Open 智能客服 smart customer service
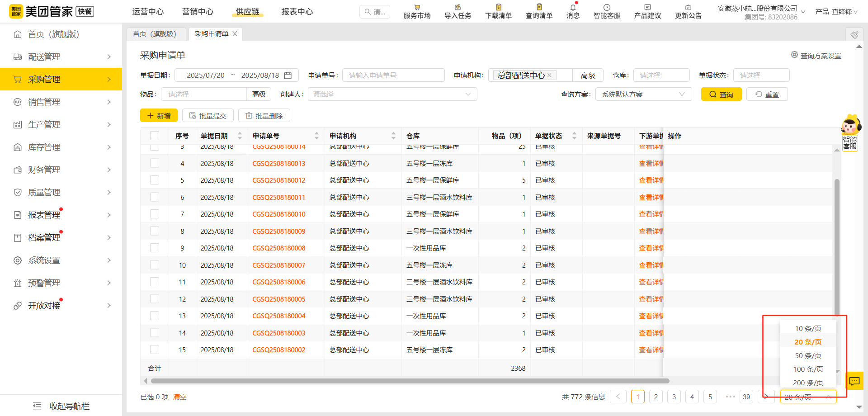Screen dimensions: 868x416 [607, 11]
